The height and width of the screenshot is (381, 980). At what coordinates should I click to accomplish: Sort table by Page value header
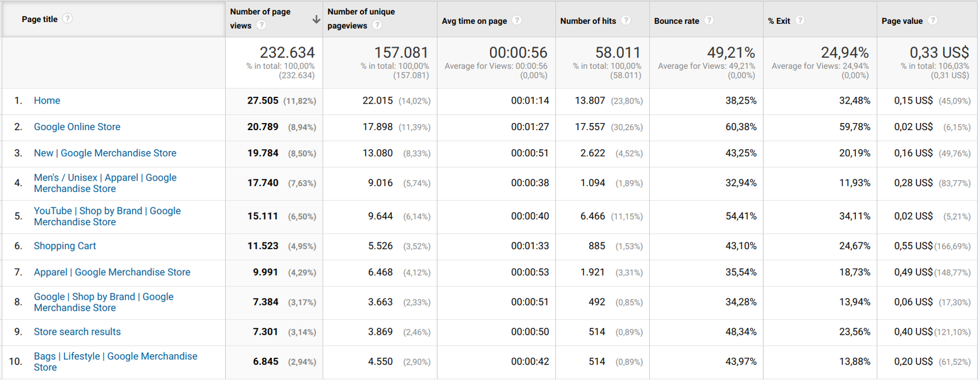902,21
